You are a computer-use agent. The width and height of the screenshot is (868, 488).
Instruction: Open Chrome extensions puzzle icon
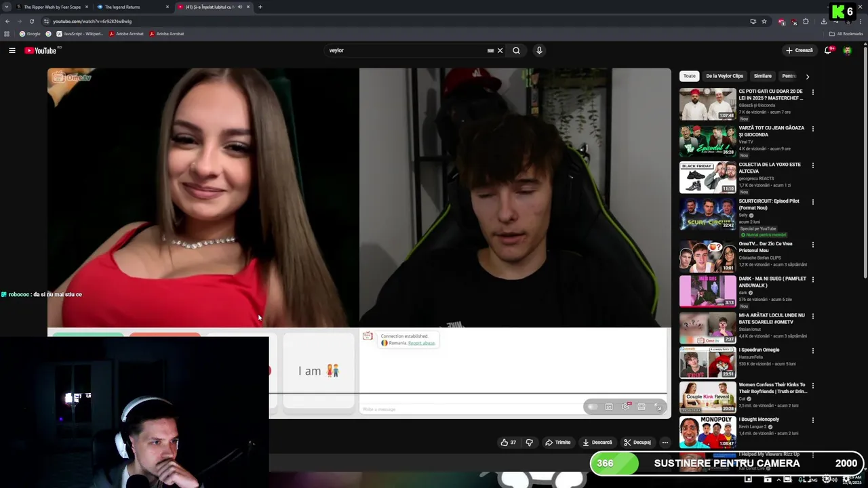click(806, 21)
